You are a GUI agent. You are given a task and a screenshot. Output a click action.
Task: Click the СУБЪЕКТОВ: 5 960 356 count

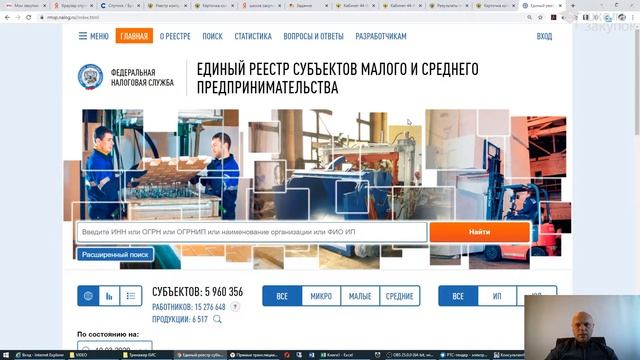point(198,292)
